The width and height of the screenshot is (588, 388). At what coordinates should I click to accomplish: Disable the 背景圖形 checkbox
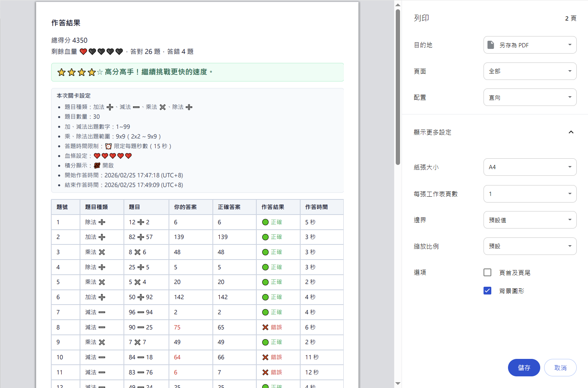click(487, 290)
